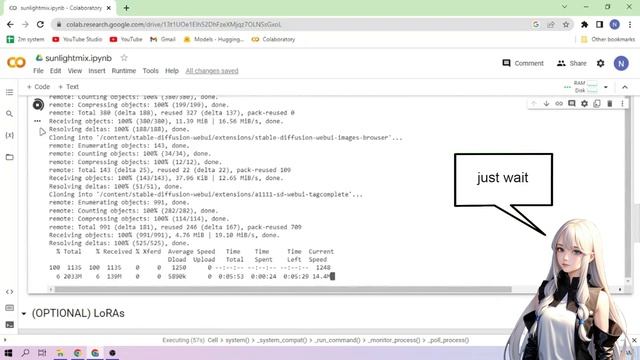Open the YouTube Studio bookmark
The height and width of the screenshot is (360, 640).
pos(77,39)
